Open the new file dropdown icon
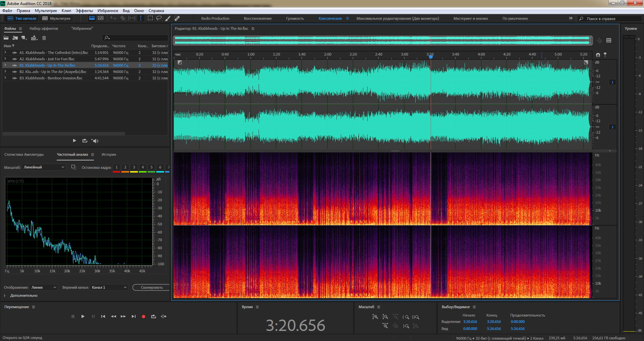The image size is (644, 341). (x=24, y=38)
